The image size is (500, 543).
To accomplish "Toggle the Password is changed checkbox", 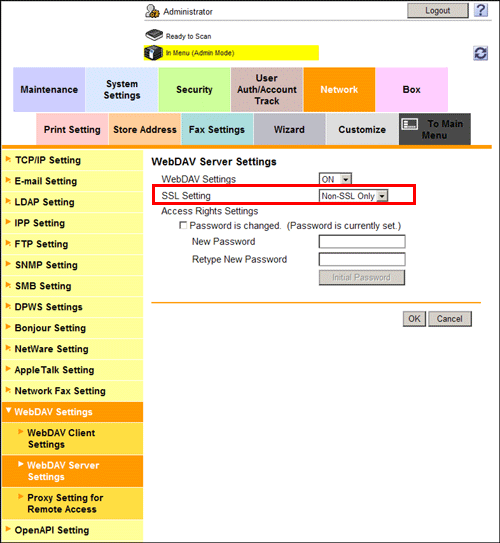I will point(183,225).
